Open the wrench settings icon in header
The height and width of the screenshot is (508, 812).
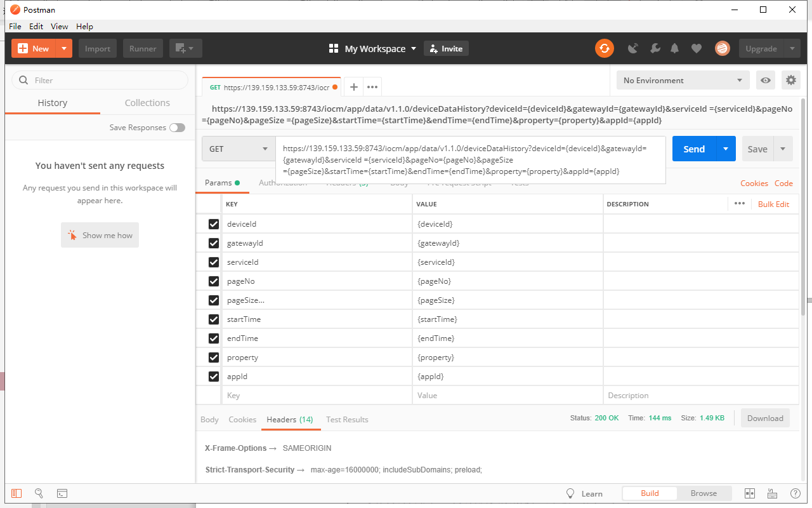pos(655,48)
